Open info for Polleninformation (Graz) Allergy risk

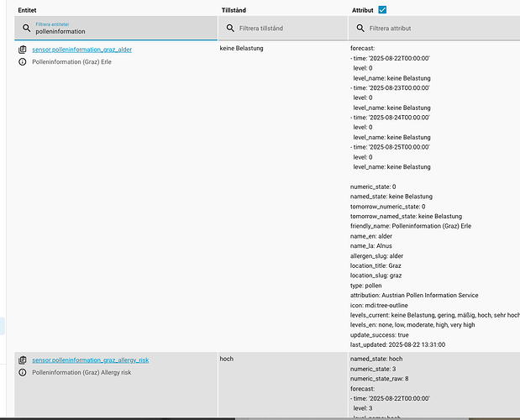click(x=22, y=372)
